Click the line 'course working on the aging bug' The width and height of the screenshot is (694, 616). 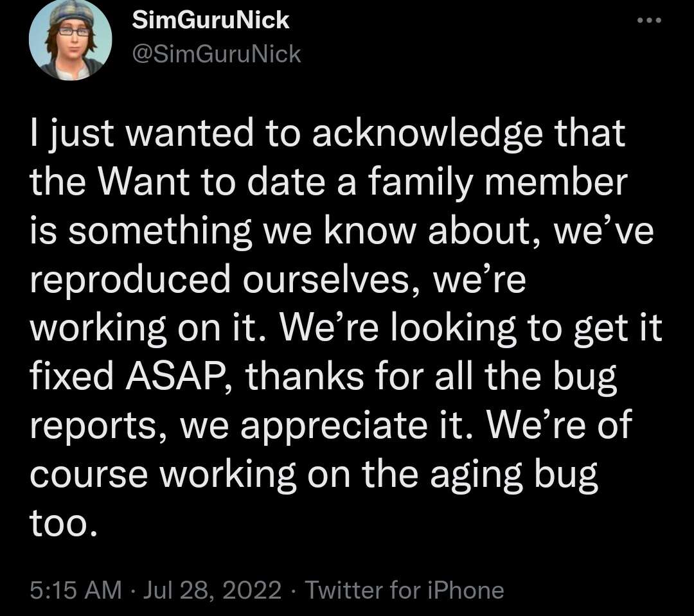click(314, 475)
